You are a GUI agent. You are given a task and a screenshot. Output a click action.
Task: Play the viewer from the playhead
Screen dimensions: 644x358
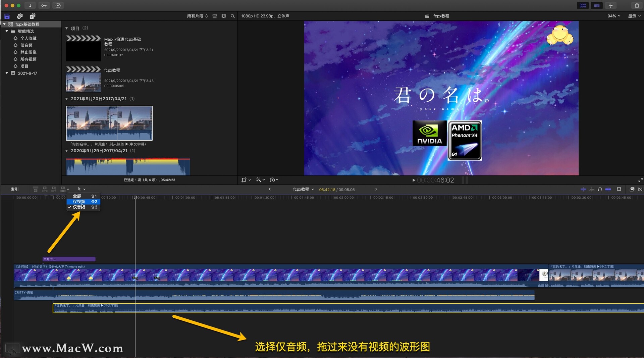point(414,181)
